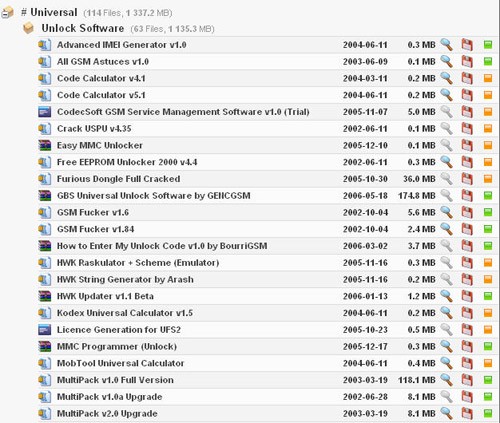Collapse the # Universal folder tree
The width and height of the screenshot is (500, 423).
click(7, 13)
